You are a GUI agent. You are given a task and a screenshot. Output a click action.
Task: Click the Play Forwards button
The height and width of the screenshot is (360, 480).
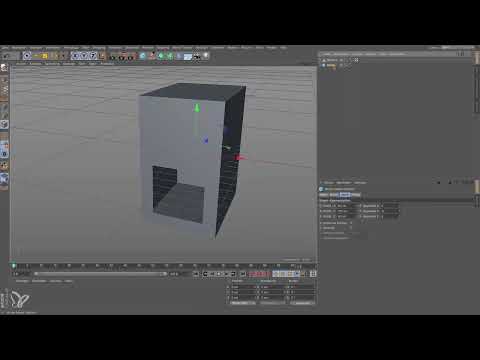pos(219,274)
